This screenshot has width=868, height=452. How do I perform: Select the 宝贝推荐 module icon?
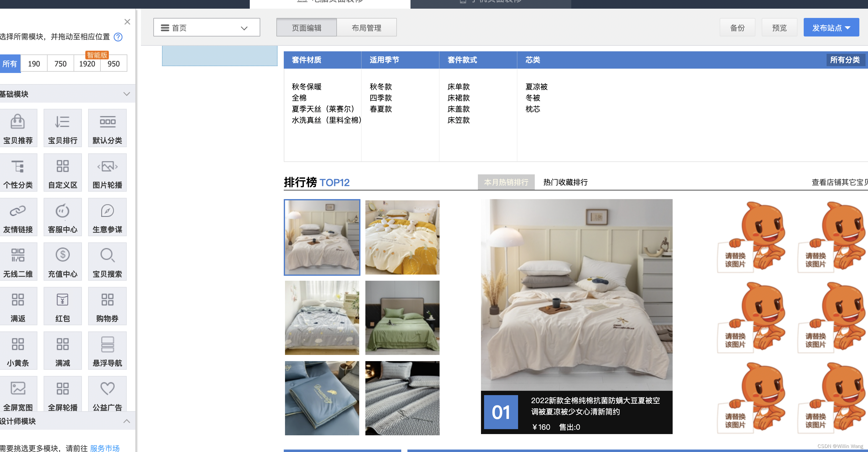19,128
